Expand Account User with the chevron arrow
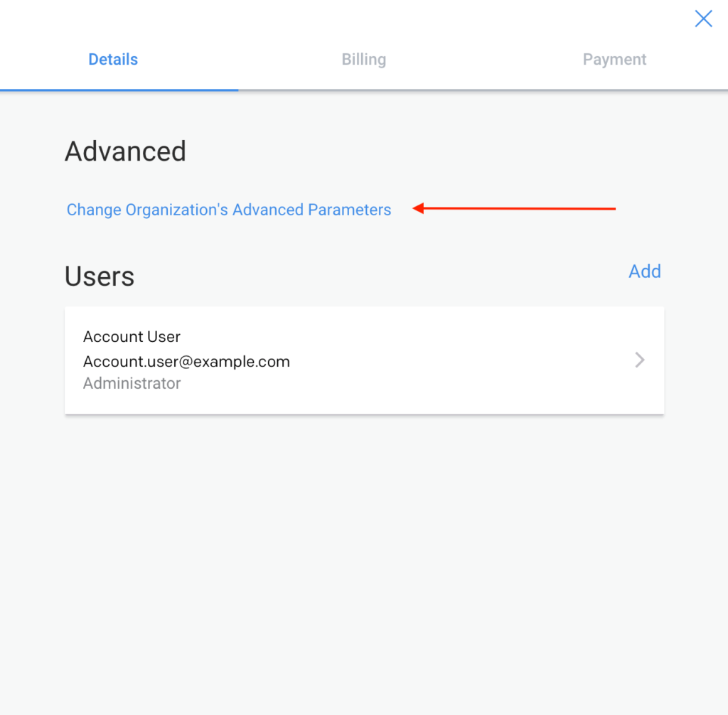The width and height of the screenshot is (728, 715). 640,360
